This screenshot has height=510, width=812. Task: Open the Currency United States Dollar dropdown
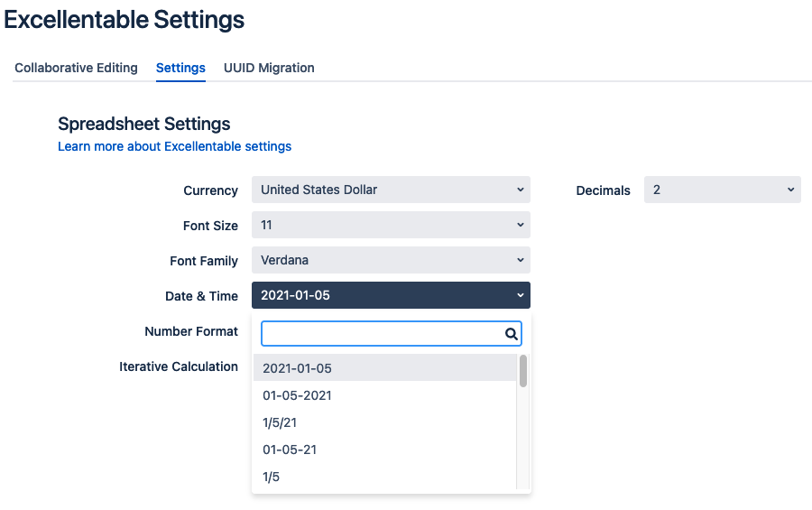[x=391, y=190]
